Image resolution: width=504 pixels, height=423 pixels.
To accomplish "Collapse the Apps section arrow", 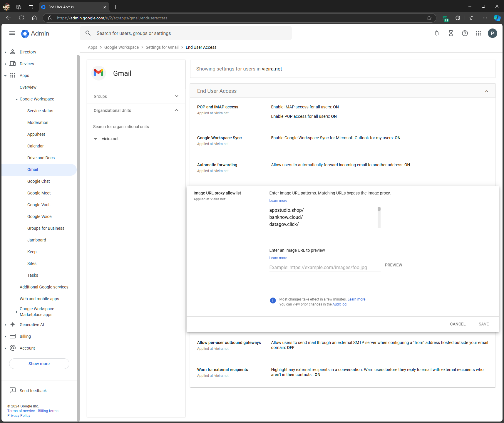I will tap(5, 75).
